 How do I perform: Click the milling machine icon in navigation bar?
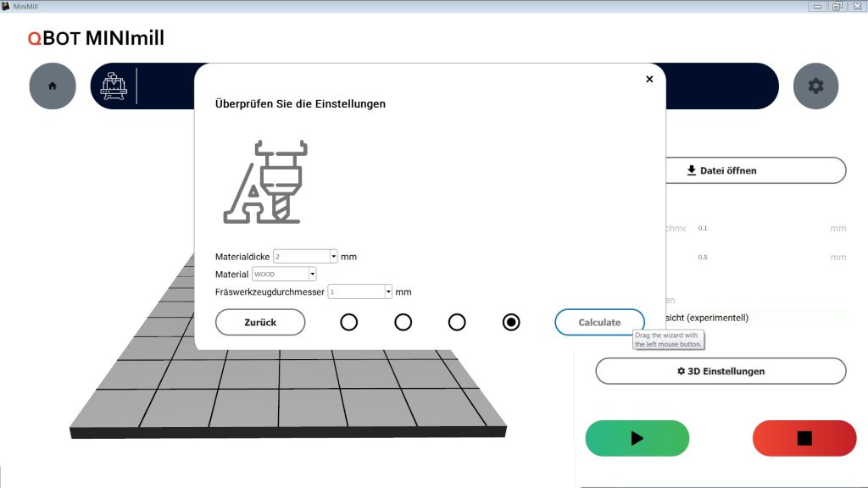point(114,86)
